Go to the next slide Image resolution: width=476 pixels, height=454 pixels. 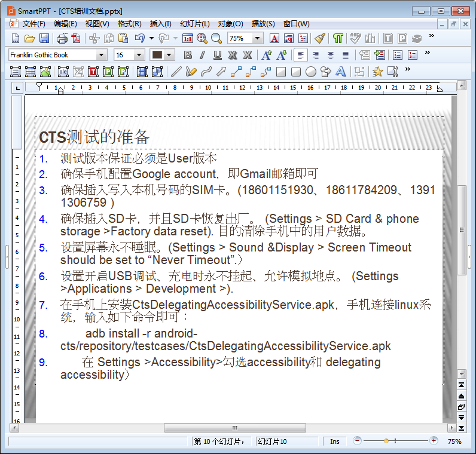pos(462,418)
